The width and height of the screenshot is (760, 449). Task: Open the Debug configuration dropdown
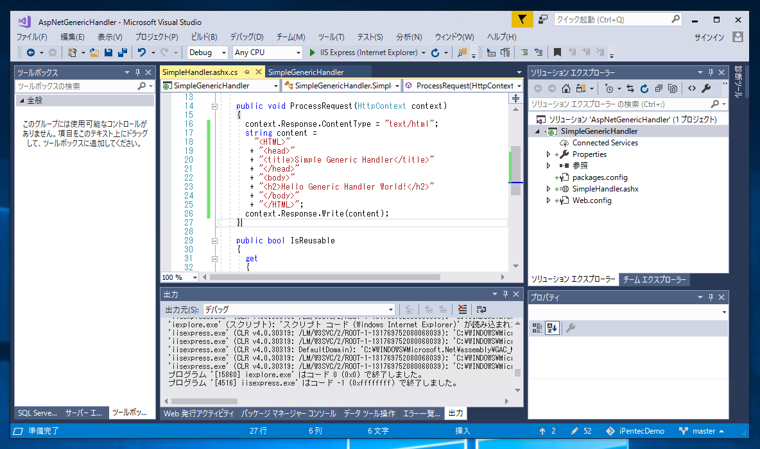point(207,53)
